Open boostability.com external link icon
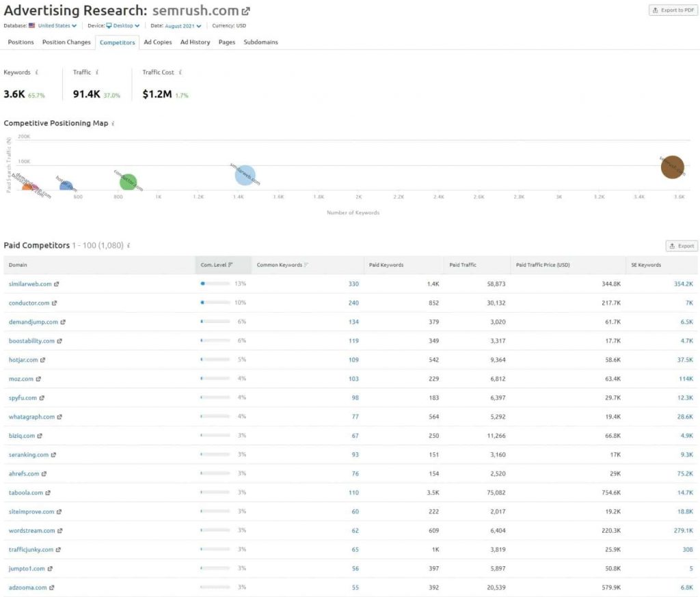The image size is (700, 597). (x=59, y=341)
